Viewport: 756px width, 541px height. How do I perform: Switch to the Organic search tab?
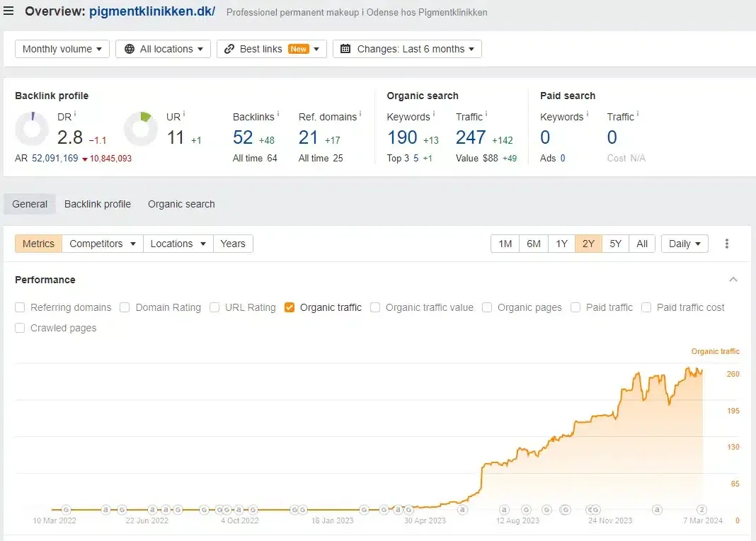point(181,204)
